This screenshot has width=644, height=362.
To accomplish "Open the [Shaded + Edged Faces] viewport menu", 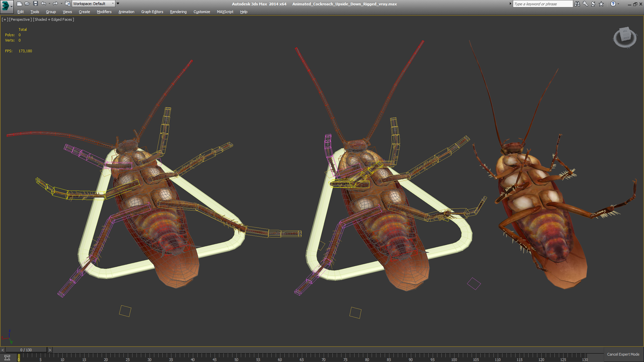I will pyautogui.click(x=53, y=19).
